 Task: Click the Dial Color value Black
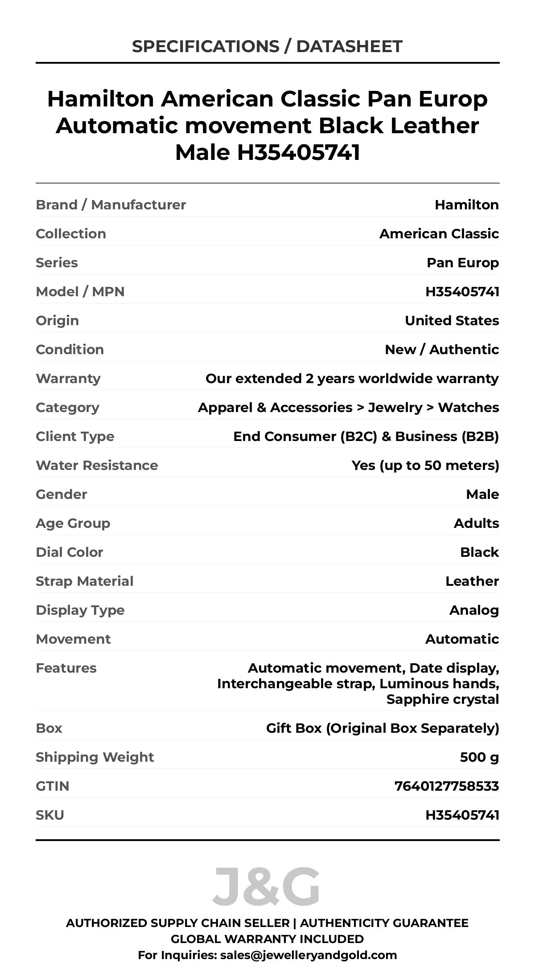pyautogui.click(x=479, y=552)
